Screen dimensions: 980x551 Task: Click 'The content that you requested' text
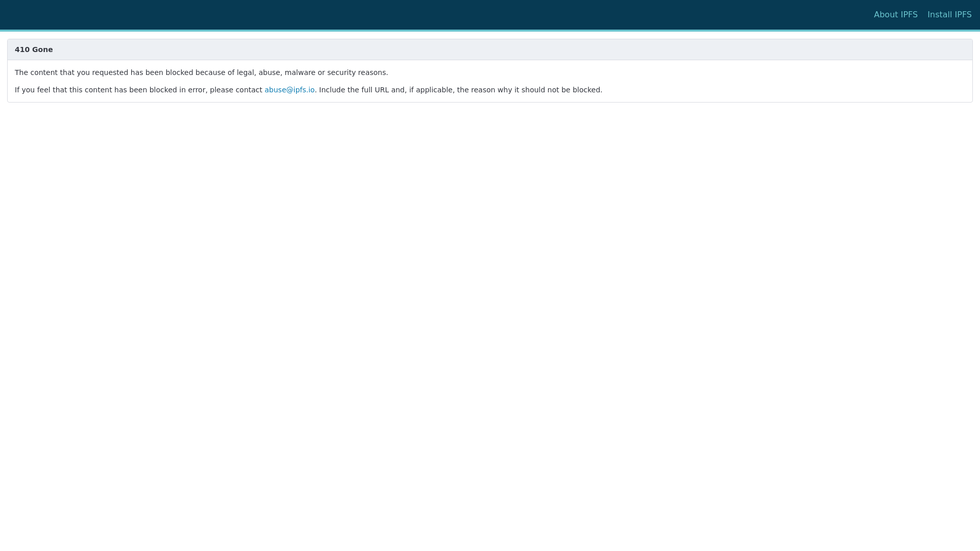pyautogui.click(x=71, y=72)
